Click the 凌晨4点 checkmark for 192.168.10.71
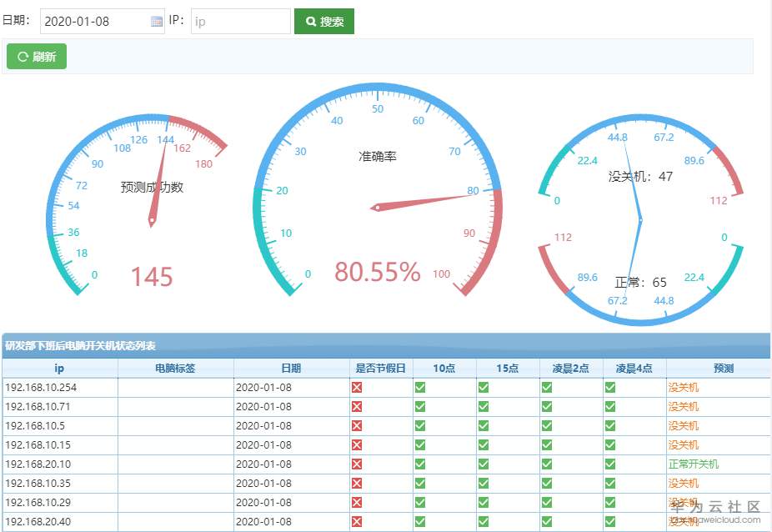 point(610,406)
